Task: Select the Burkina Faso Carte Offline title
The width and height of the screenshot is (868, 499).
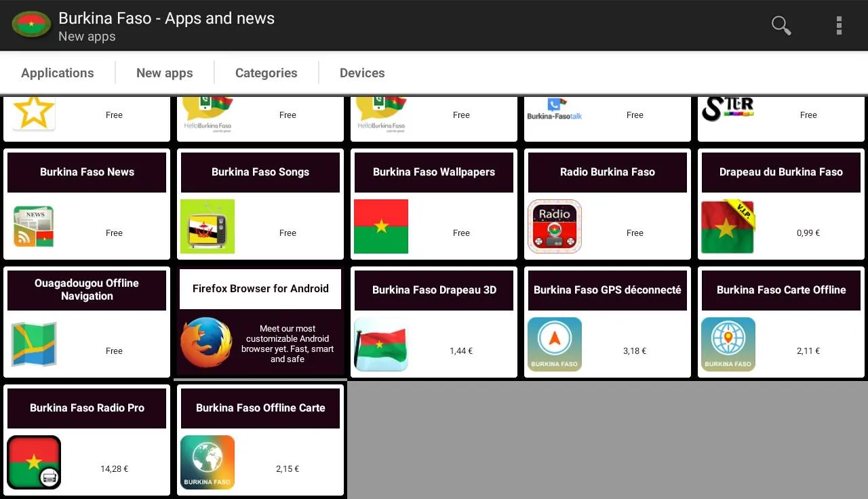Action: click(781, 290)
